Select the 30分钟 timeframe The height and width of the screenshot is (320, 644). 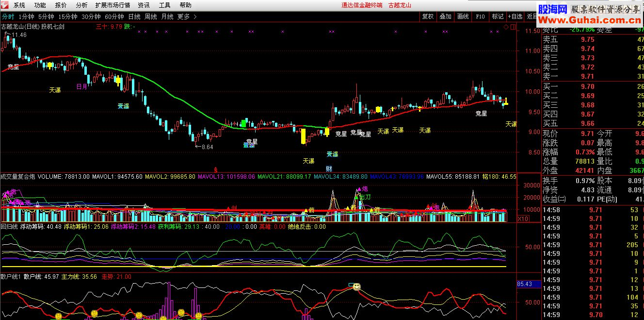(91, 17)
